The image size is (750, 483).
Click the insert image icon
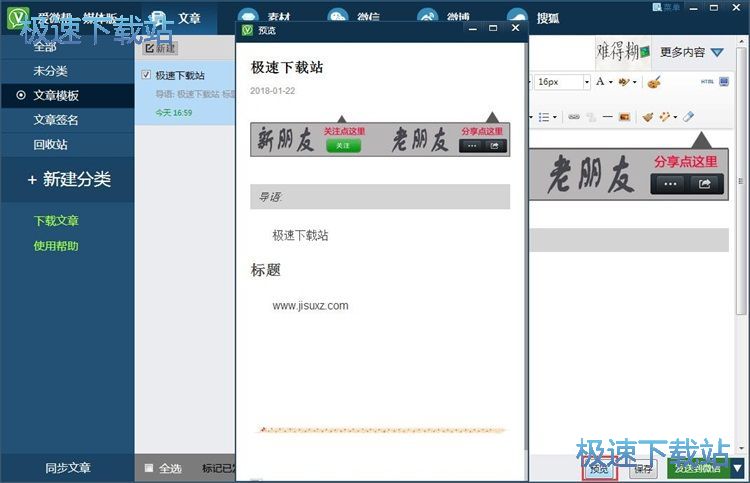click(x=625, y=117)
